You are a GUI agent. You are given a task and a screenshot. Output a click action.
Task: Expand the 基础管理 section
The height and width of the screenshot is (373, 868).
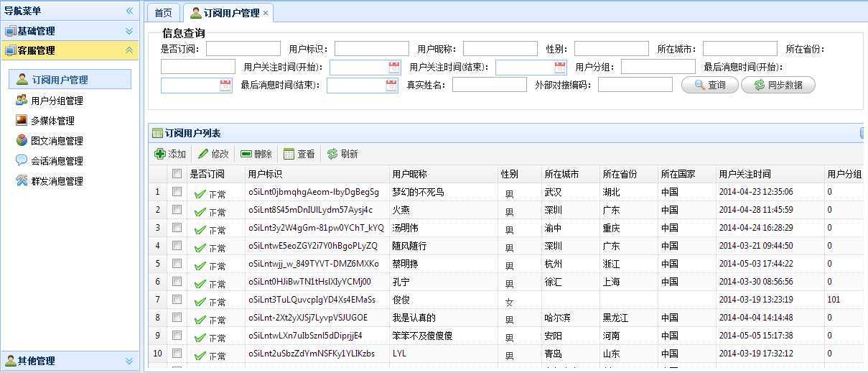click(129, 31)
